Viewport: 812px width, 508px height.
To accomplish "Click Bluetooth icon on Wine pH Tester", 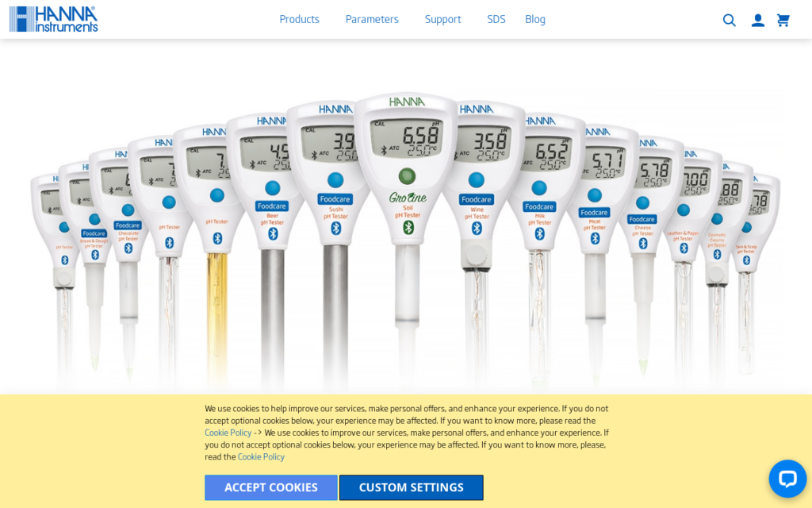I will (477, 229).
